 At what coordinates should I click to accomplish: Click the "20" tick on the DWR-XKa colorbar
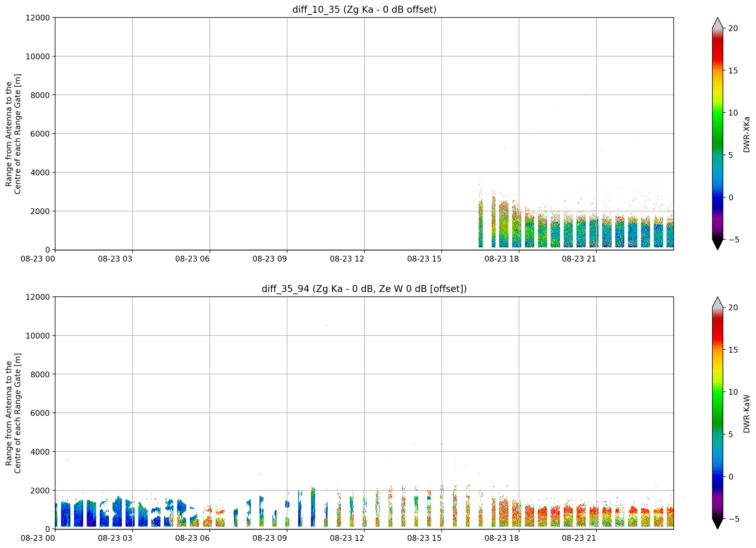733,28
